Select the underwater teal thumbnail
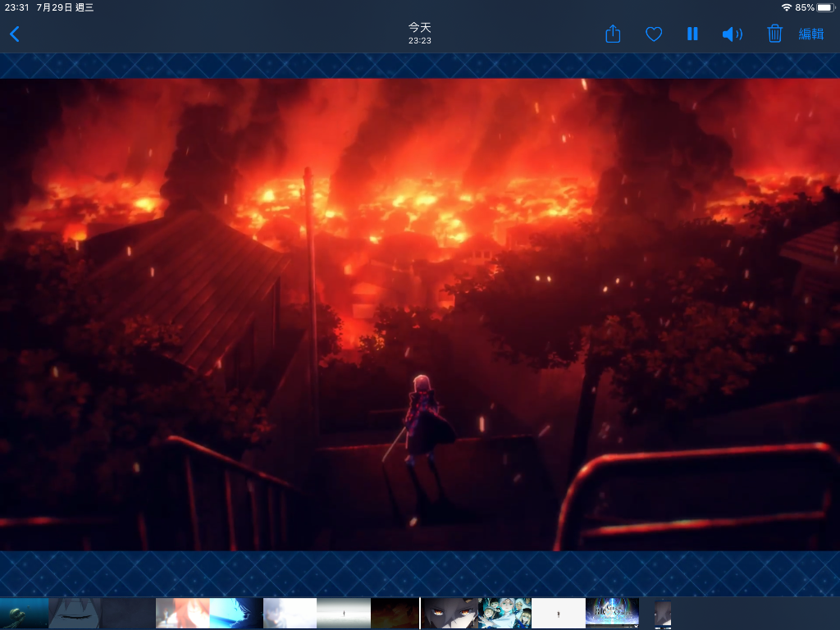Screen dimensions: 840x630 [x=24, y=614]
